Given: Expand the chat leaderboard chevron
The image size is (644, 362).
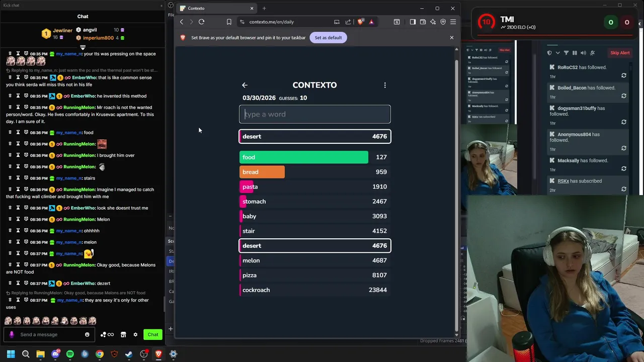Looking at the screenshot, I should [x=83, y=47].
